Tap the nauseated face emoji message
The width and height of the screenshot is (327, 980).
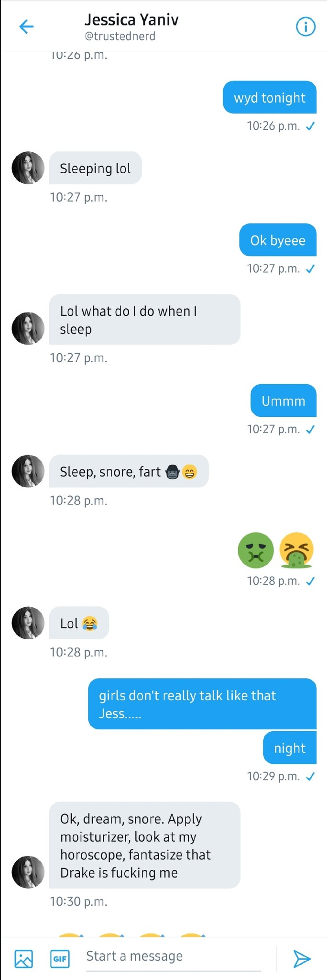(256, 550)
